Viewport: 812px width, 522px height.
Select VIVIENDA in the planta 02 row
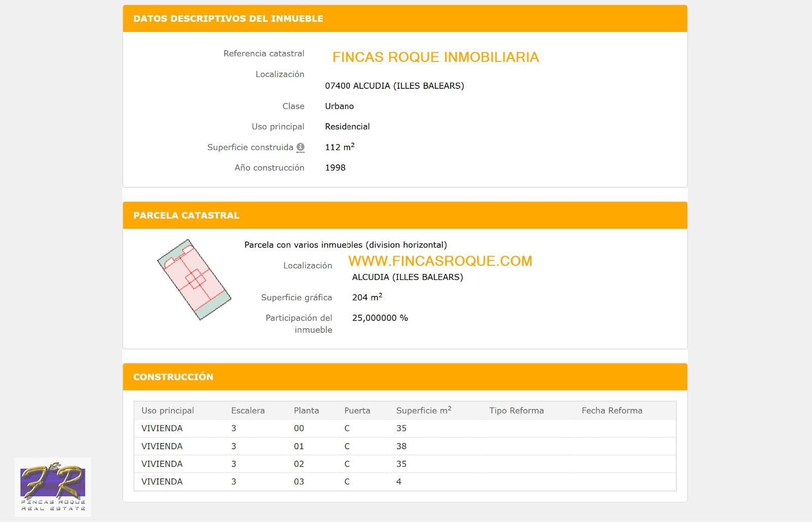(162, 464)
